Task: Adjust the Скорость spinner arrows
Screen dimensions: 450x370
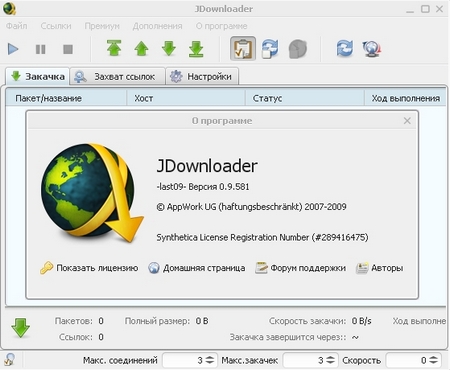Action: pyautogui.click(x=433, y=360)
